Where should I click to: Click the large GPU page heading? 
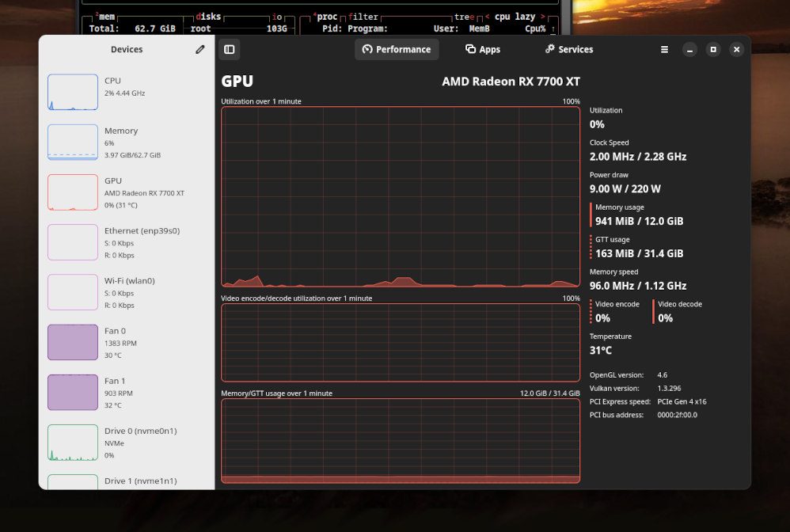pos(237,81)
